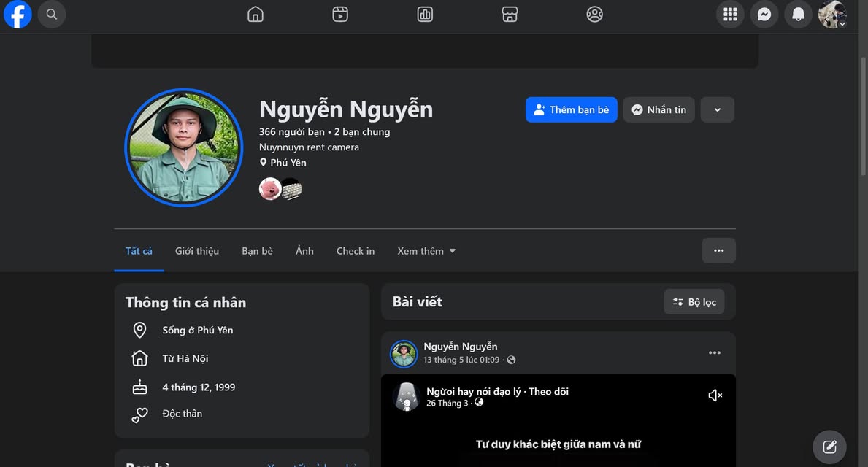Open the keyboard mutual friend avatar
Viewport: 868px width, 467px height.
point(292,189)
